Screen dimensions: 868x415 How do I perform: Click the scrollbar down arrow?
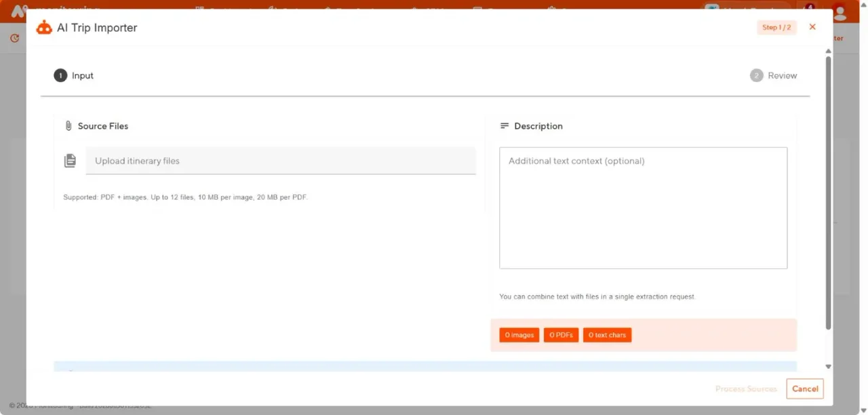828,366
